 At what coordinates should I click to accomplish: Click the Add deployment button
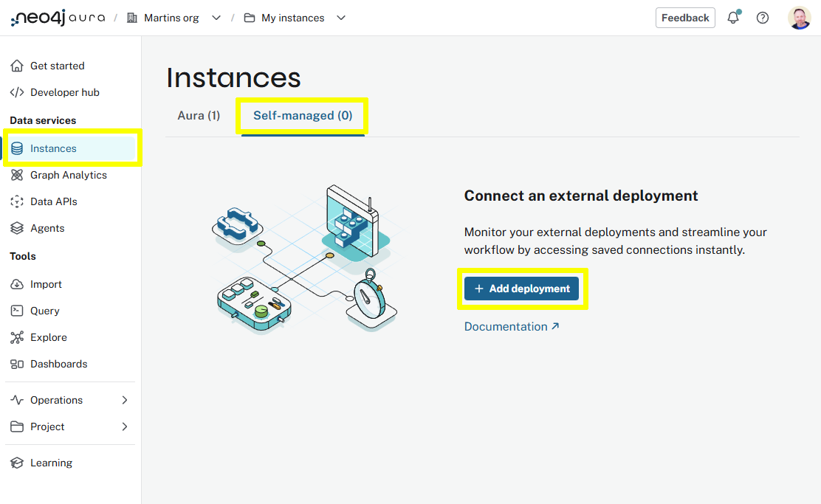tap(522, 289)
